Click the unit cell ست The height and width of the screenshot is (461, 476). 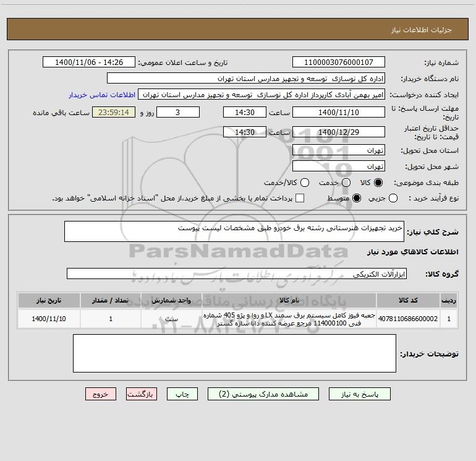tap(171, 319)
